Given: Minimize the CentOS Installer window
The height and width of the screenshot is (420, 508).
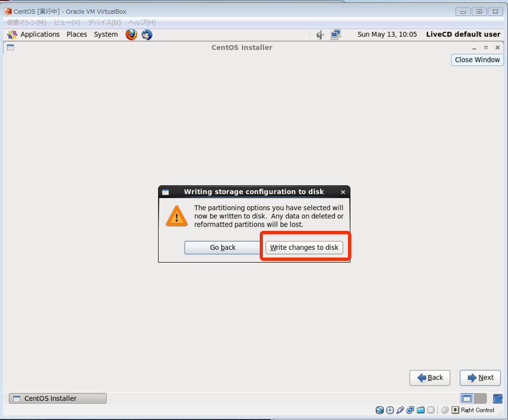Looking at the screenshot, I should 474,48.
